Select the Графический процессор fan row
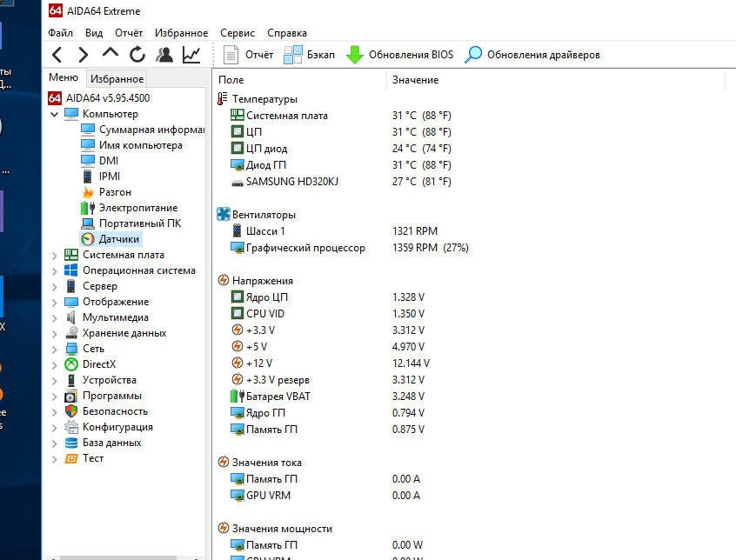Screen dimensions: 736x560 (x=350, y=248)
